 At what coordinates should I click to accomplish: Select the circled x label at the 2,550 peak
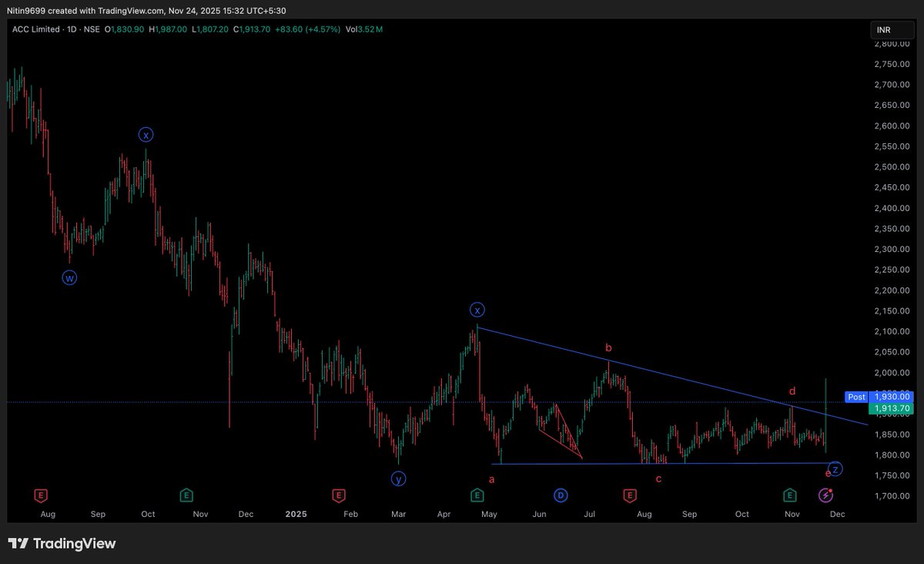pos(146,135)
